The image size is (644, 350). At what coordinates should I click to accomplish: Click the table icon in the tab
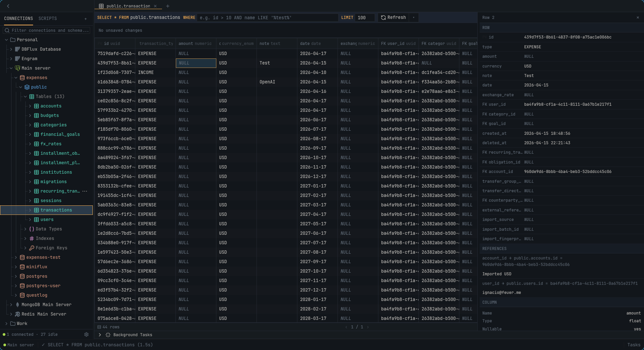101,6
